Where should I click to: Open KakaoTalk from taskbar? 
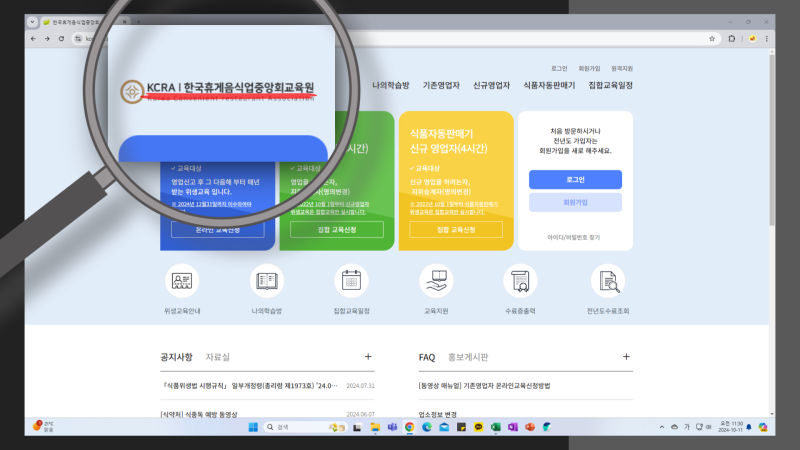pyautogui.click(x=479, y=427)
